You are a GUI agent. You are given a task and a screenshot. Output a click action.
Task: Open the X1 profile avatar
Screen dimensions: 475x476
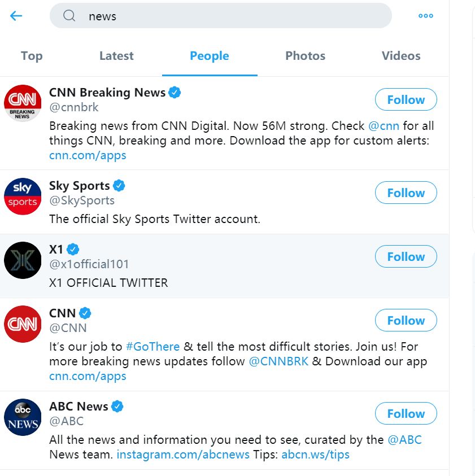[23, 260]
